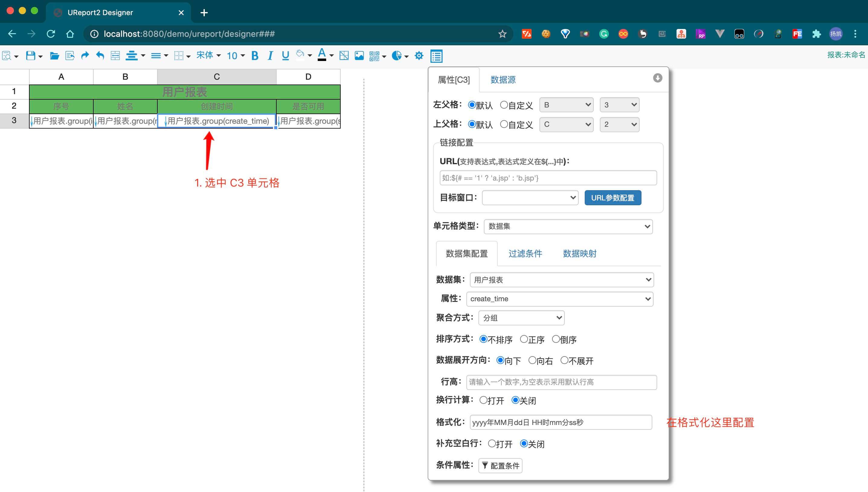Expand the 单元格类型 dropdown
Screen dimensions: 868x492
[568, 226]
